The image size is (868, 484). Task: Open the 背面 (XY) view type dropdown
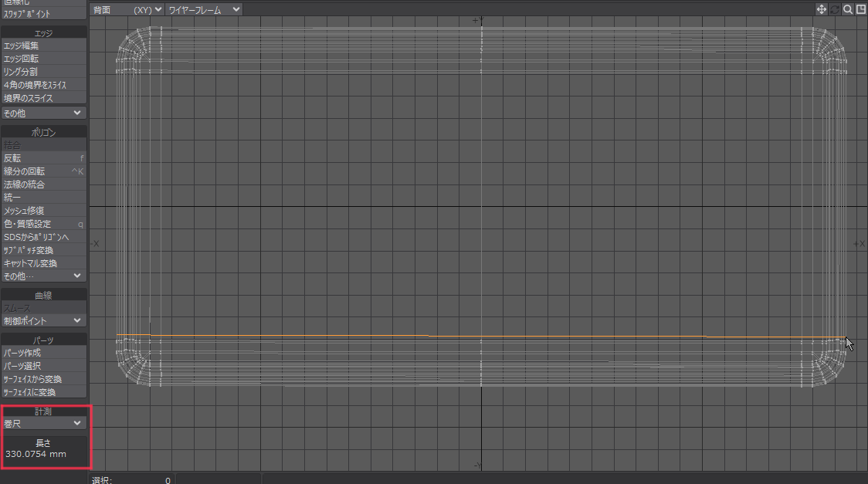(127, 9)
